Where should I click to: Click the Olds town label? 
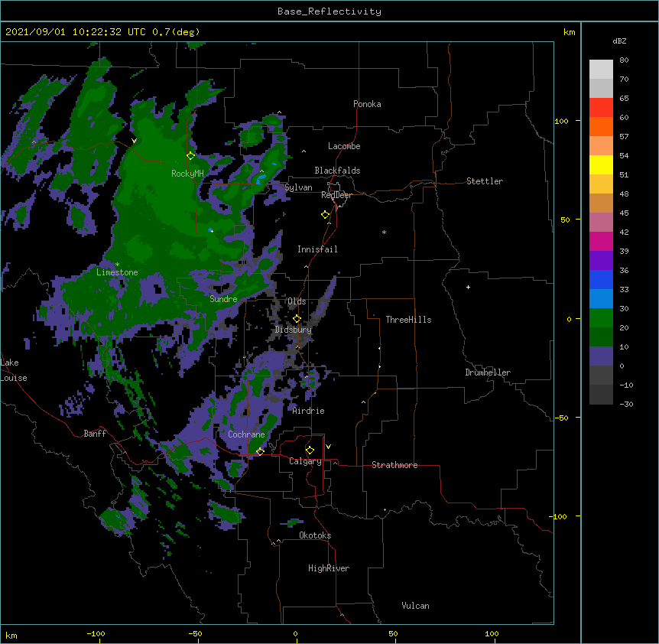coord(297,301)
